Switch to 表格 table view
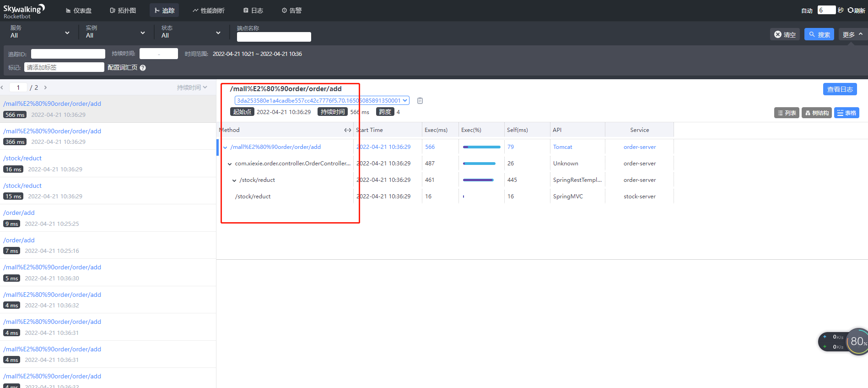This screenshot has height=388, width=868. (x=846, y=113)
